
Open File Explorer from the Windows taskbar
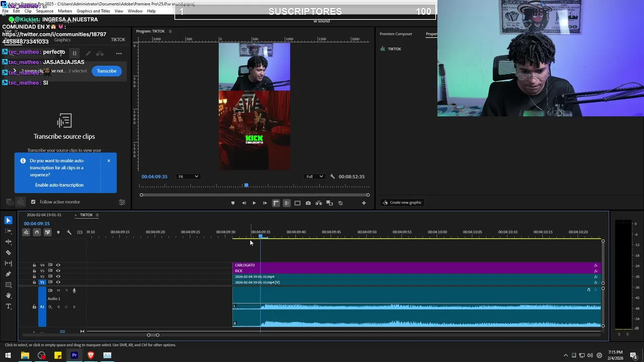pos(25,355)
